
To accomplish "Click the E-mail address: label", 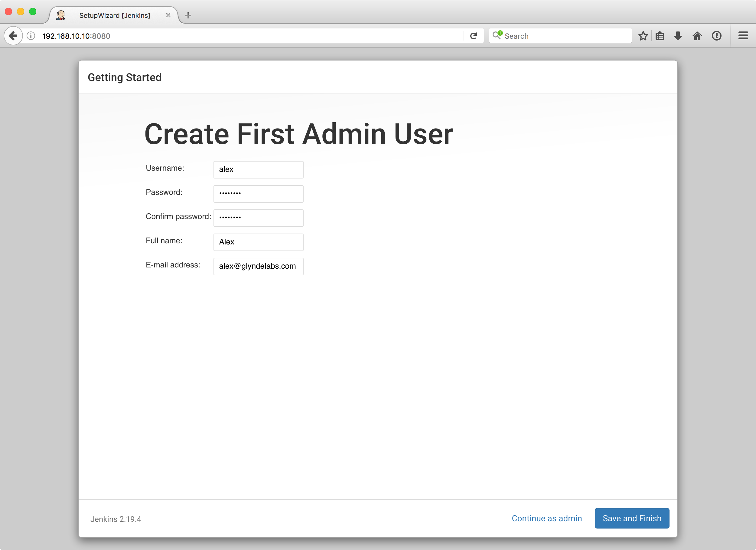I will pos(173,265).
